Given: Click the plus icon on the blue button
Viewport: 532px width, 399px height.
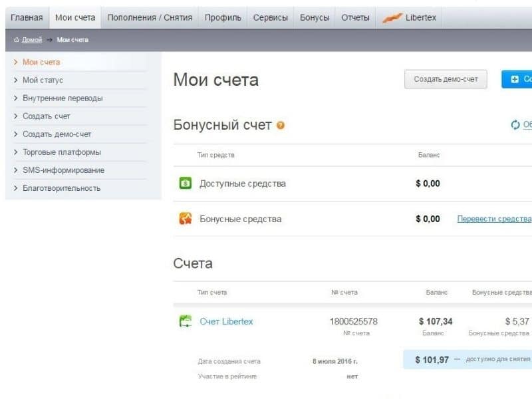Looking at the screenshot, I should tap(515, 79).
